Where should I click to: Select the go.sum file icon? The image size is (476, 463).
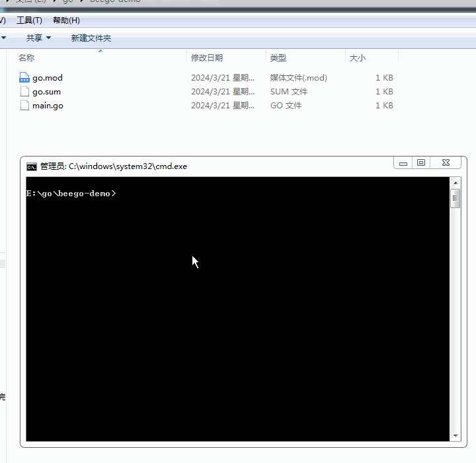[24, 92]
